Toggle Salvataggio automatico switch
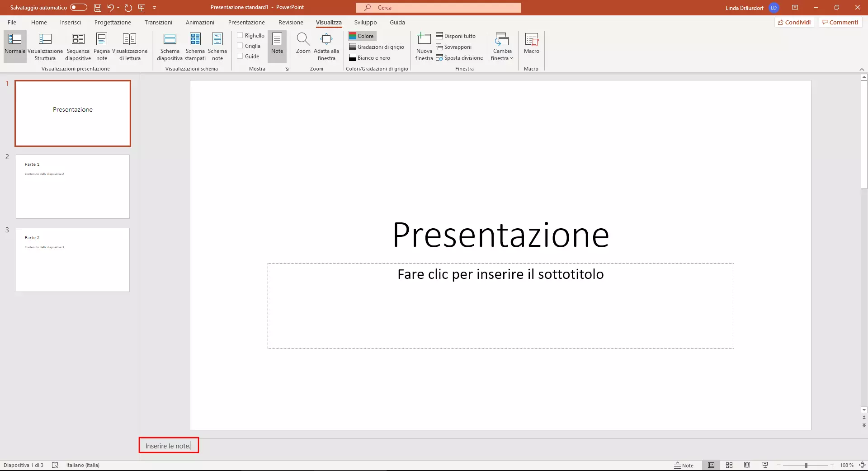Screen dimensions: 868x471 (x=78, y=7)
